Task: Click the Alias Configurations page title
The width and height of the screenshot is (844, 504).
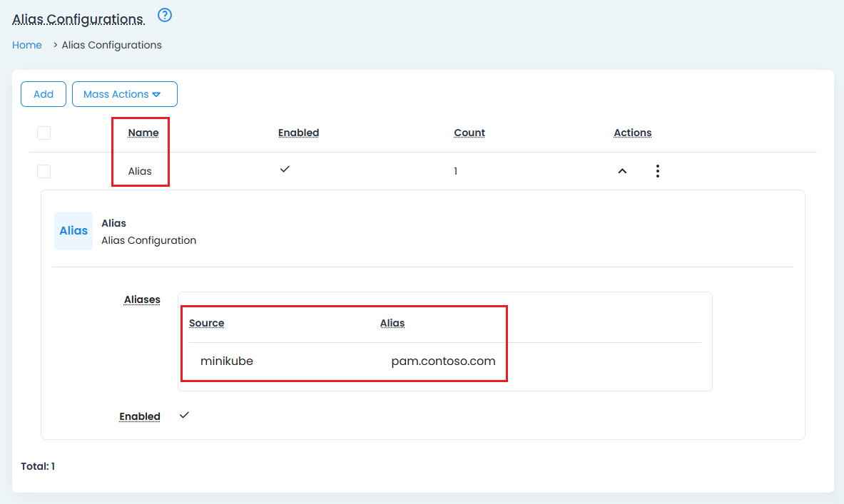Action: pos(78,19)
